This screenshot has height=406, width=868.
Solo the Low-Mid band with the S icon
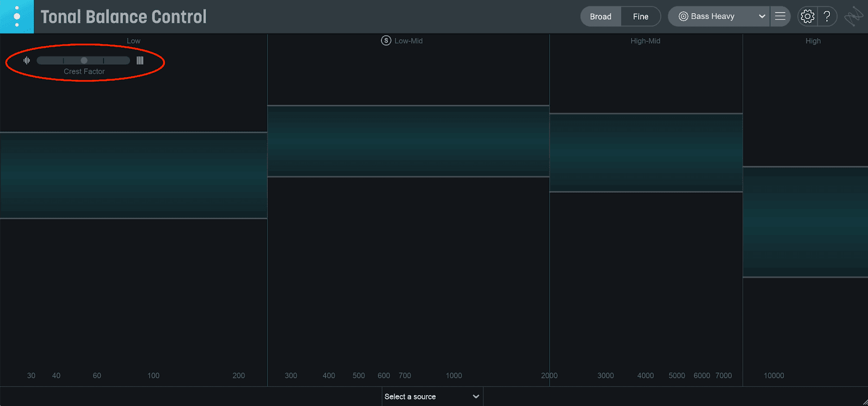pyautogui.click(x=386, y=41)
